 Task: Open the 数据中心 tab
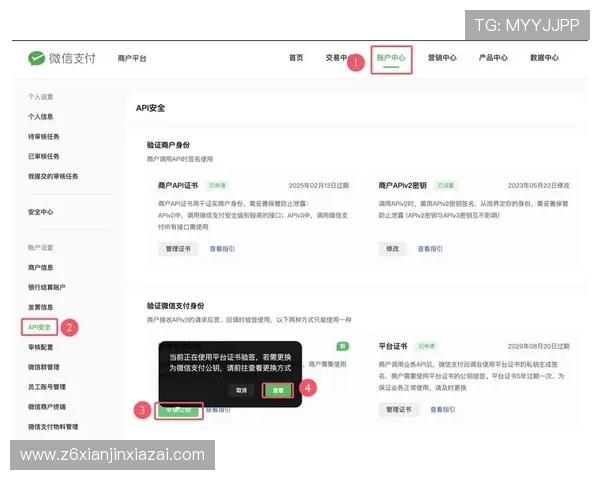pos(544,58)
